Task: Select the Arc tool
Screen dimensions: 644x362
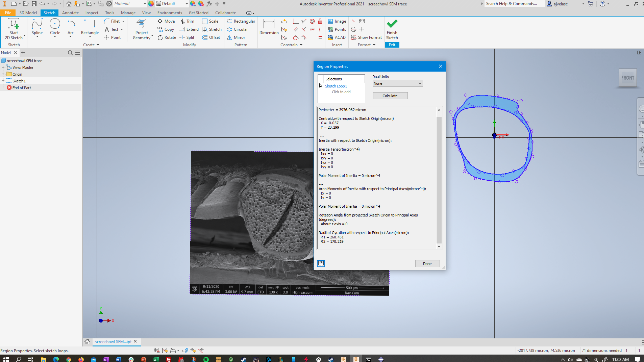Action: [x=71, y=27]
